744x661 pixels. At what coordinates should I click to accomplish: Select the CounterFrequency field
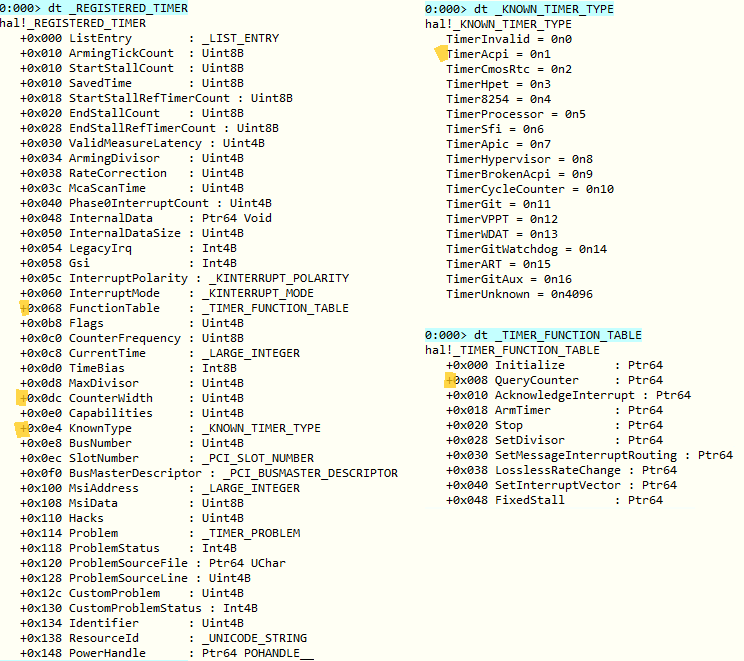coord(132,338)
